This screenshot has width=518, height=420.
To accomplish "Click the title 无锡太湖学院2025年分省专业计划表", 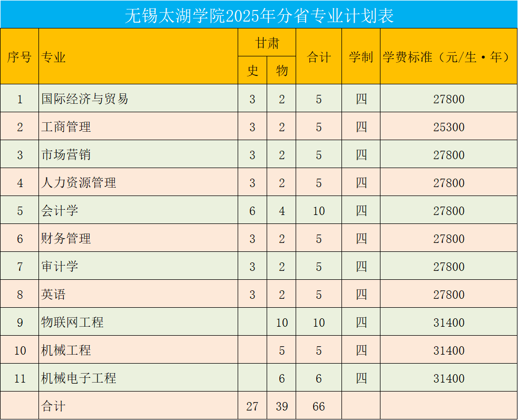I will click(259, 15).
